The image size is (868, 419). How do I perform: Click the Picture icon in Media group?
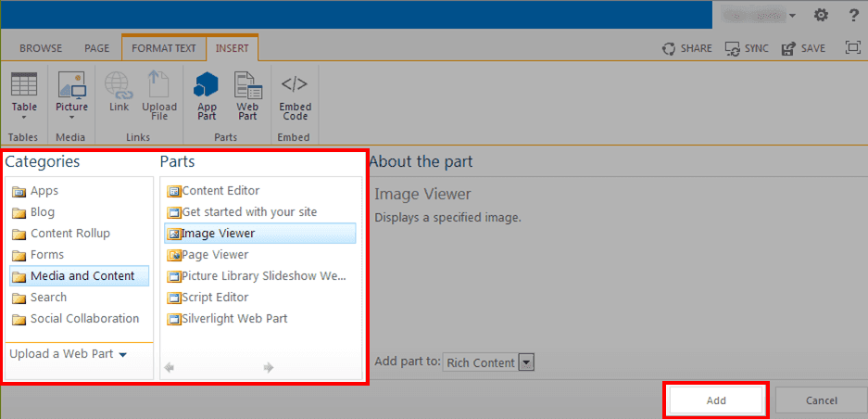[71, 85]
